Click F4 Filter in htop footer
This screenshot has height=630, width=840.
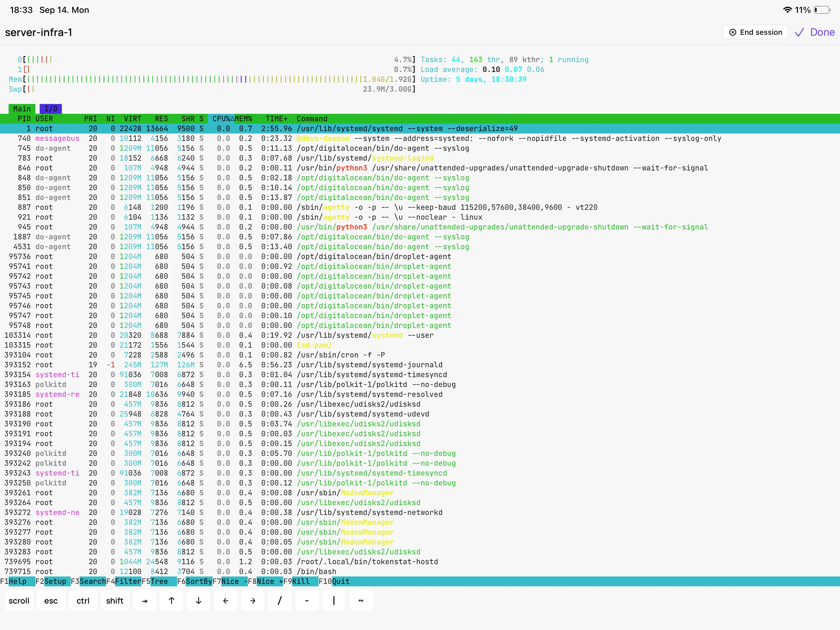[123, 581]
